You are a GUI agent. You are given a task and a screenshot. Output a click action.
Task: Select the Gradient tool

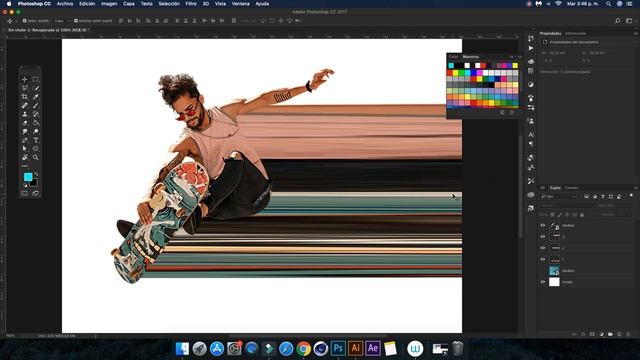click(36, 122)
